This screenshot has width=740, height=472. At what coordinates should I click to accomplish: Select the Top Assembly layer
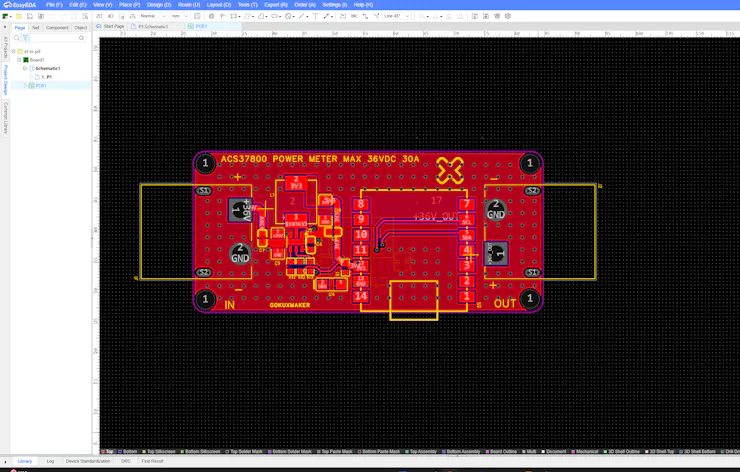[x=420, y=452]
